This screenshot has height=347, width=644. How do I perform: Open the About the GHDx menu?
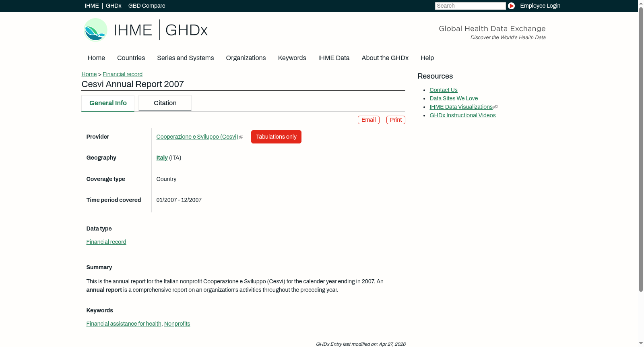pyautogui.click(x=385, y=58)
